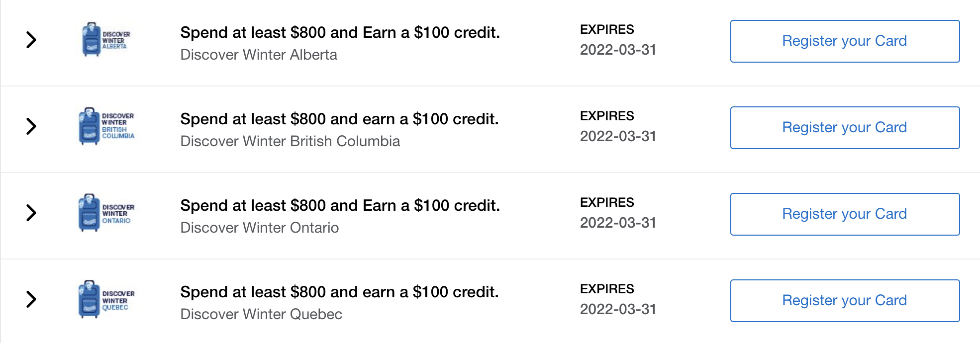Select the "Discover Winter Alberta" subtitle text
This screenshot has height=343, width=980.
[x=259, y=55]
